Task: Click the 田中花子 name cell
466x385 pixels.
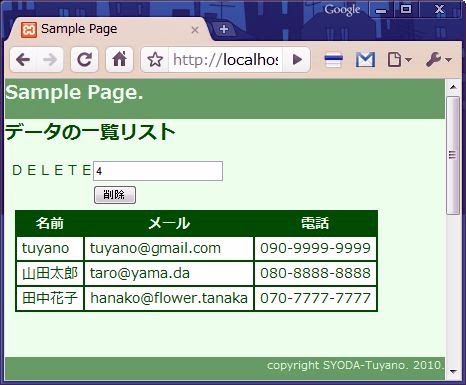Action: coord(50,298)
